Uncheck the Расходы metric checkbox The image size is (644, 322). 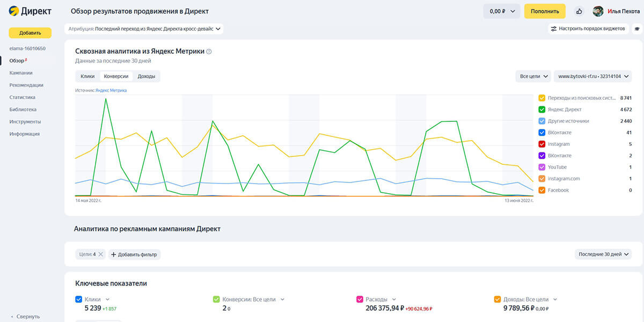pyautogui.click(x=360, y=299)
